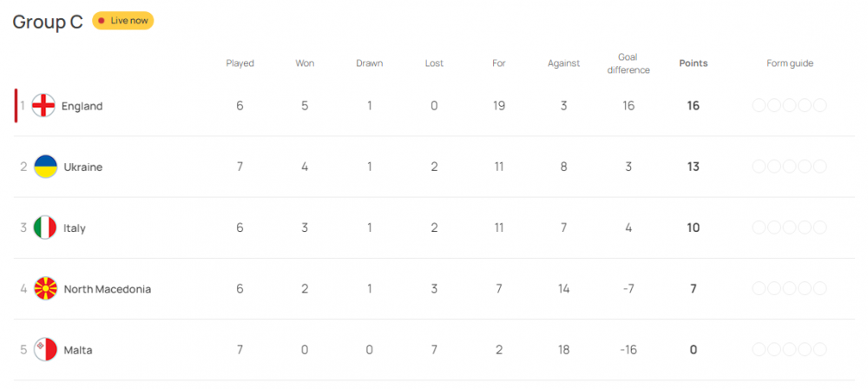Click the Played column header
This screenshot has width=868, height=389.
pos(240,63)
